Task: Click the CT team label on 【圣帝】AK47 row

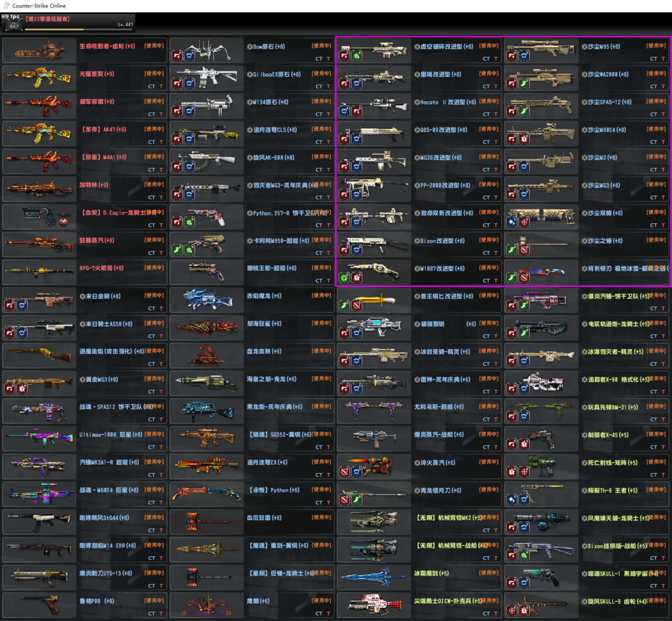Action: click(152, 142)
